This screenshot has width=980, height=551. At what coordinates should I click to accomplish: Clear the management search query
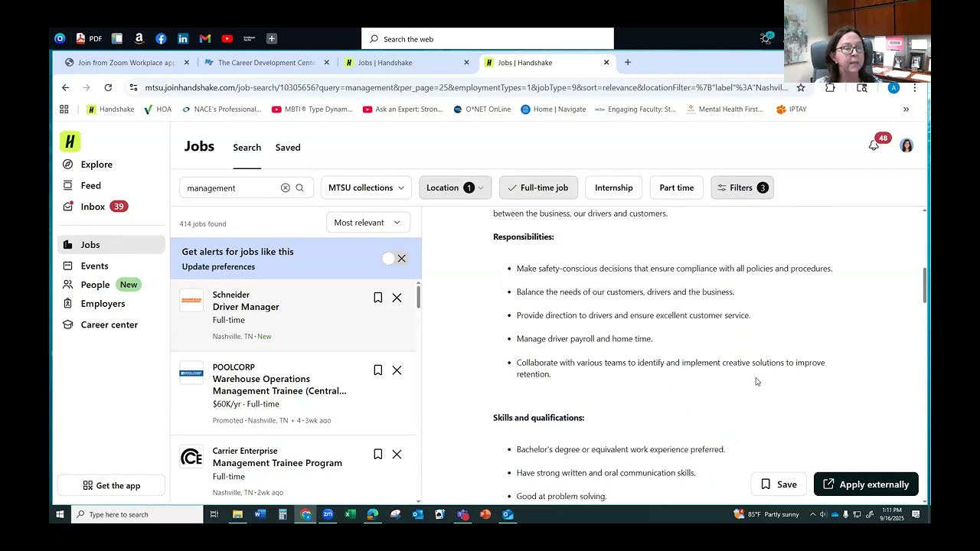point(285,187)
